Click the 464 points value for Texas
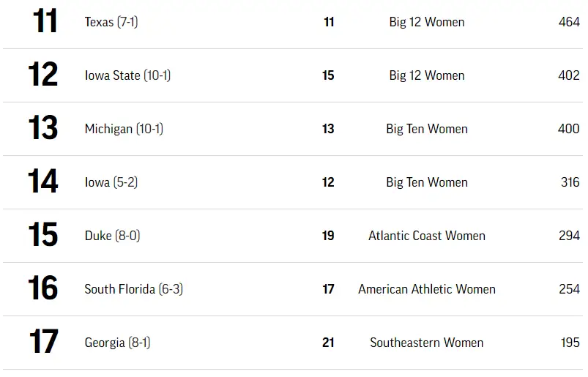The image size is (588, 377). coord(569,22)
